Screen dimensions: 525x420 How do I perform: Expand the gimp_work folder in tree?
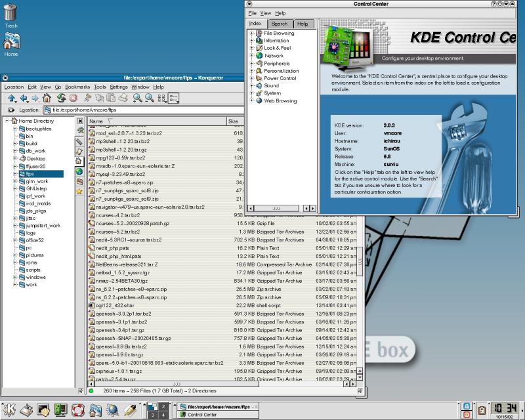pos(14,181)
